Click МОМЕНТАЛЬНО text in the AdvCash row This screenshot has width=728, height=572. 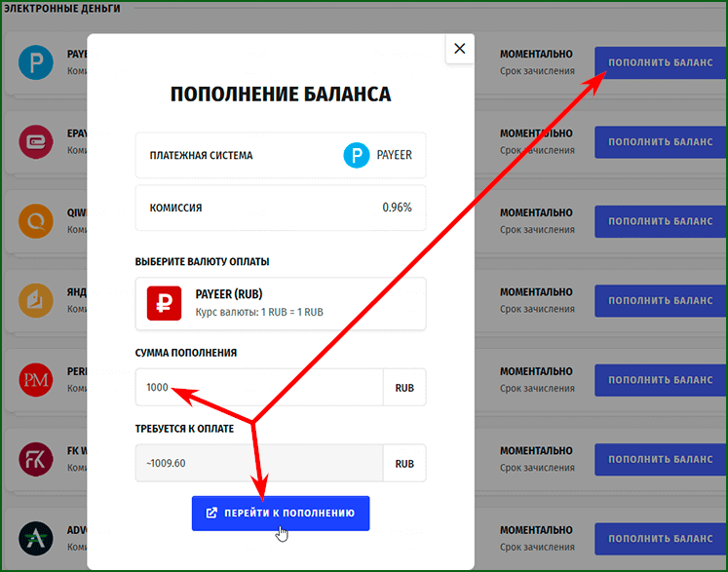(x=536, y=530)
